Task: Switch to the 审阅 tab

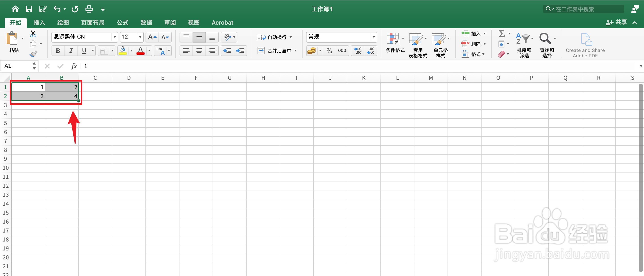Action: (x=170, y=23)
